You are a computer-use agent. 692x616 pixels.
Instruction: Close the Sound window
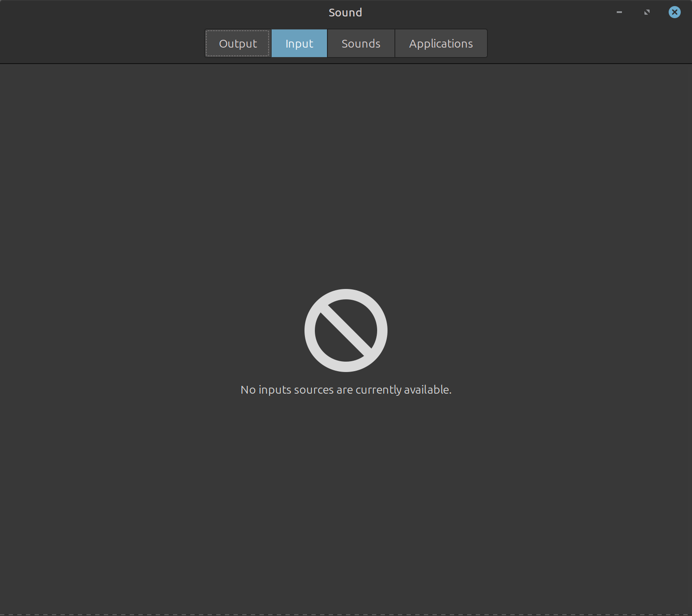click(674, 12)
